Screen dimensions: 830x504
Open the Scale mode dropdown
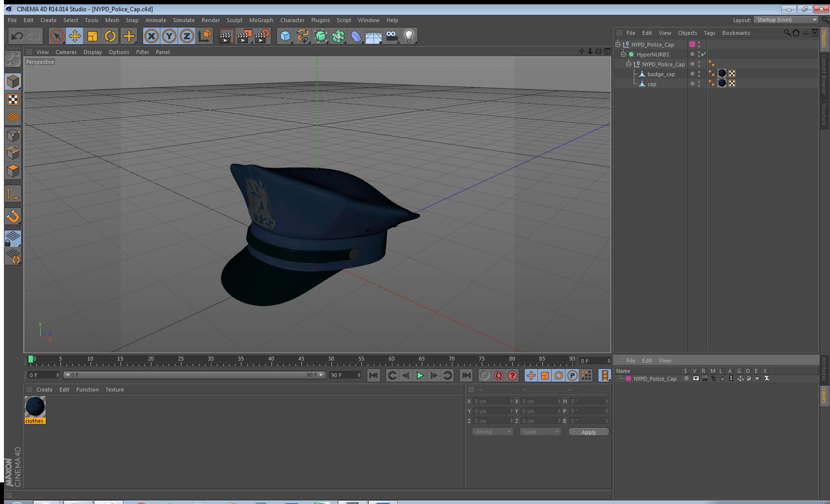(540, 432)
